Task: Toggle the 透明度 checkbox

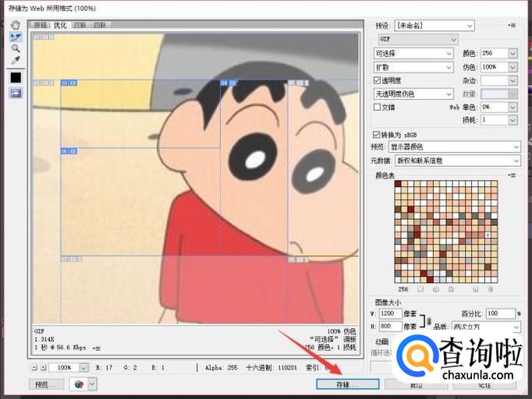Action: pos(377,80)
